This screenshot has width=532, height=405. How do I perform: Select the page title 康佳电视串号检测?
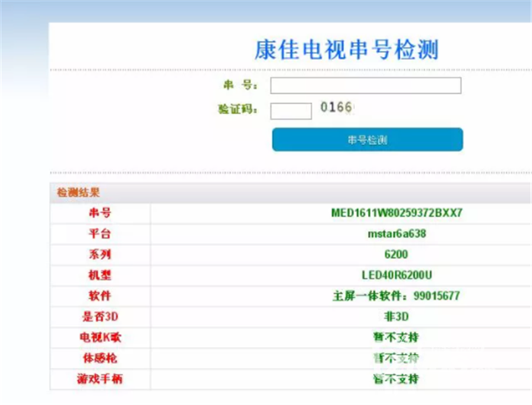coord(347,50)
